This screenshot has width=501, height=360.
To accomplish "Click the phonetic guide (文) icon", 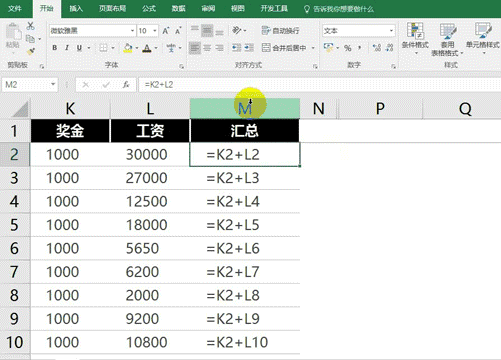I will point(171,48).
